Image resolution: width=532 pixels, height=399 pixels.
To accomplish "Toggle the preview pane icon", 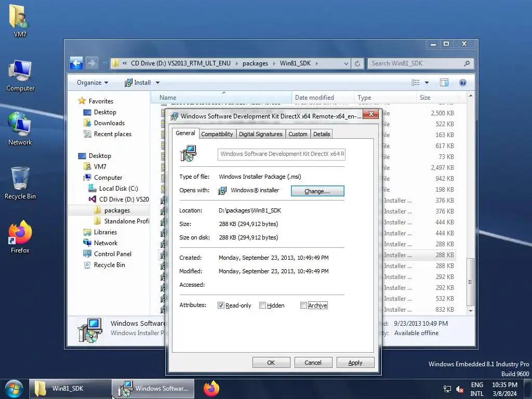I will point(444,83).
